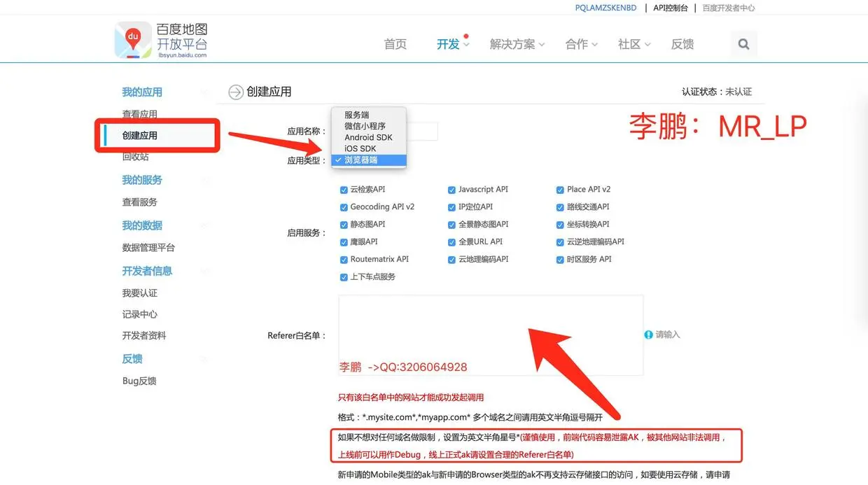This screenshot has width=868, height=485.
Task: Click the blue info icon near 请输入
Action: click(648, 335)
